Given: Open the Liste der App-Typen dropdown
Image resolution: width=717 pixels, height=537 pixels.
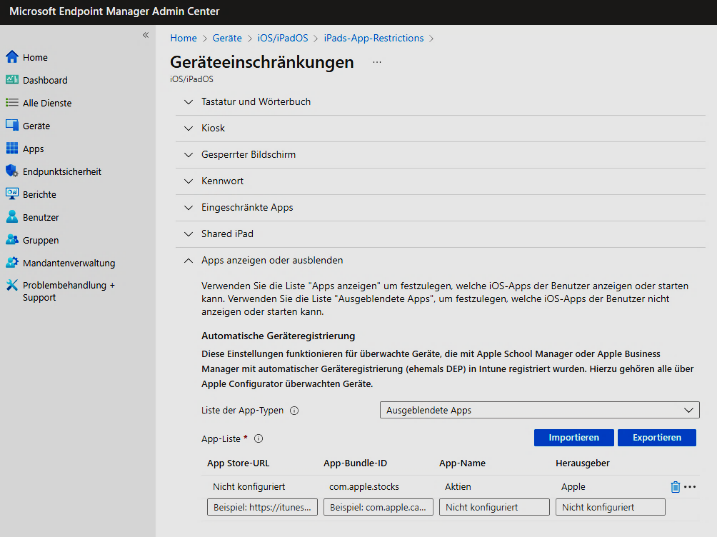Looking at the screenshot, I should click(540, 410).
